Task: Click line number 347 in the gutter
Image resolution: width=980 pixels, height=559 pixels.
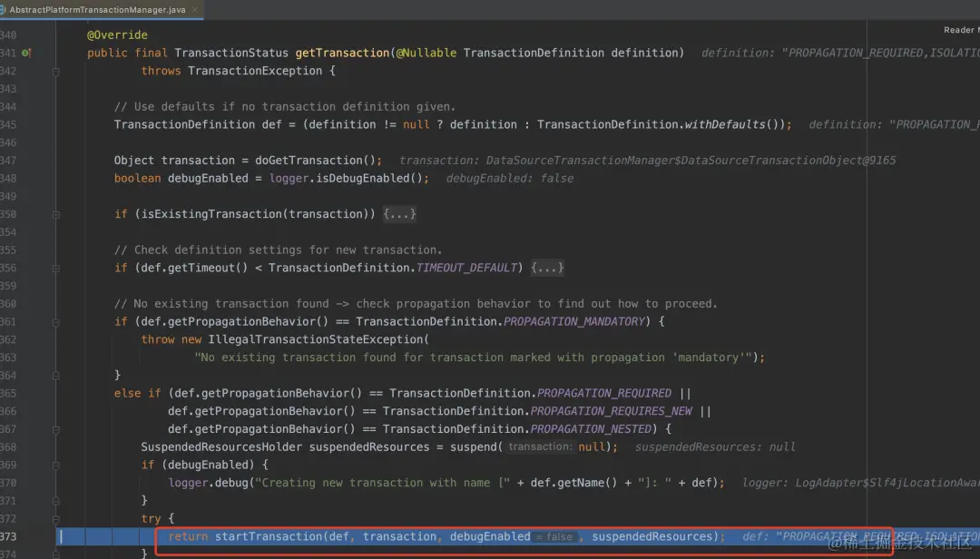Action: (x=8, y=161)
